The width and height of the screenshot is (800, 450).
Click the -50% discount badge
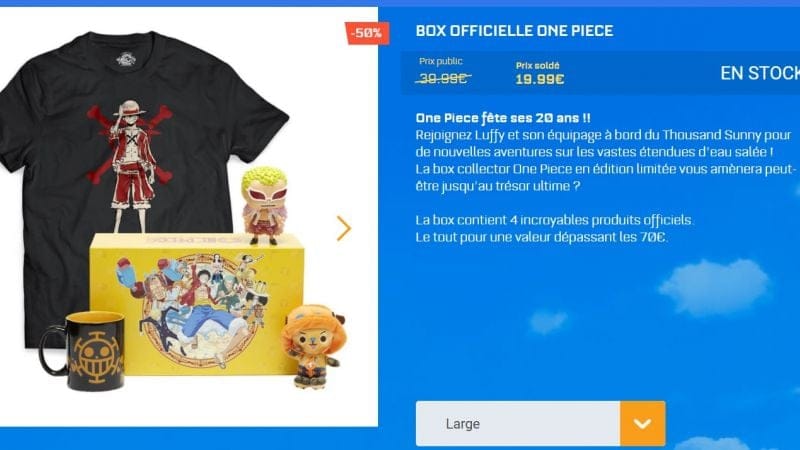(x=367, y=33)
